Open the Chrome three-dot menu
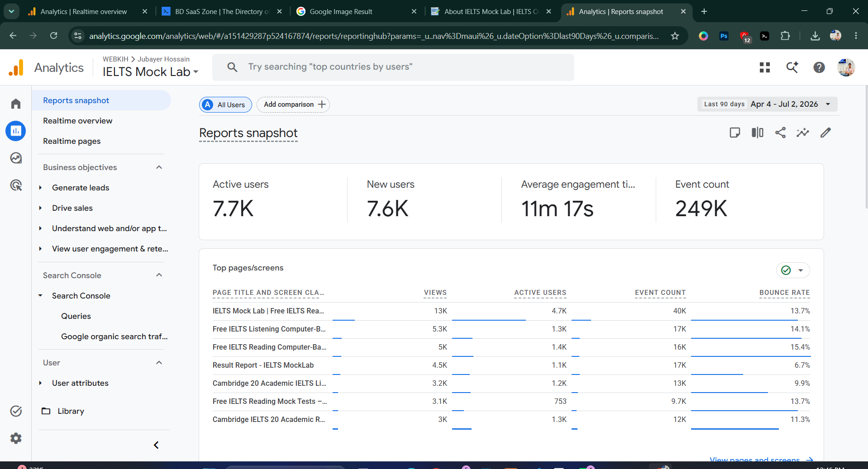This screenshot has width=868, height=469. (856, 36)
